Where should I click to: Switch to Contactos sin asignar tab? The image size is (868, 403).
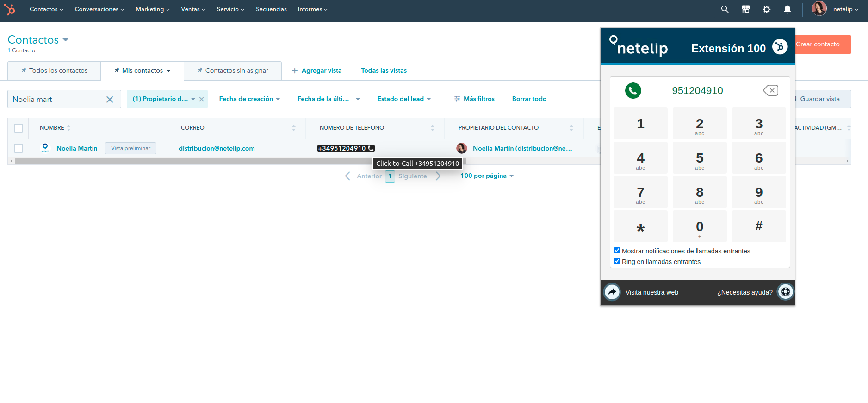coord(233,71)
